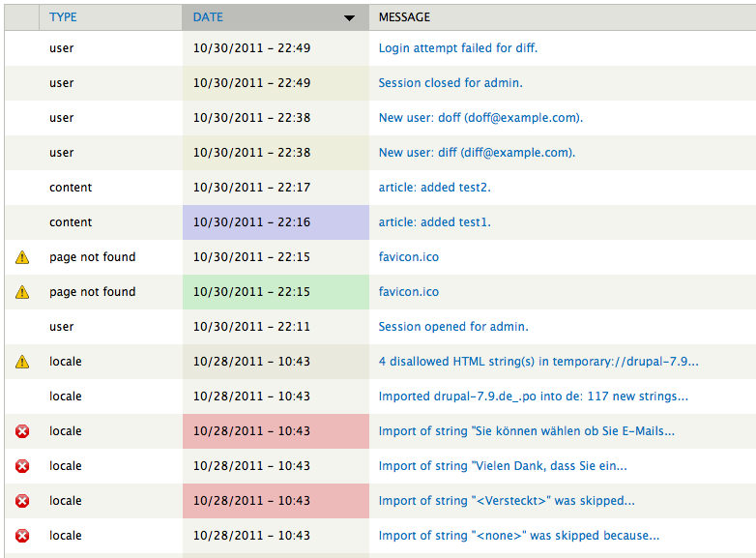Open the "article: added test2." message
Image resolution: width=756 pixels, height=558 pixels.
click(x=434, y=188)
